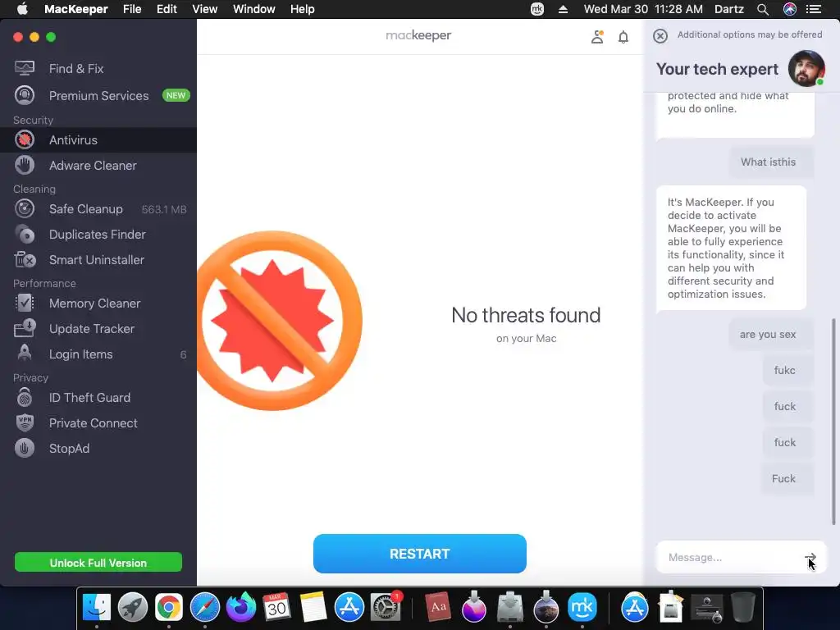Click the 563.1 MB Safe Cleanup size
The image size is (840, 630).
[164, 209]
